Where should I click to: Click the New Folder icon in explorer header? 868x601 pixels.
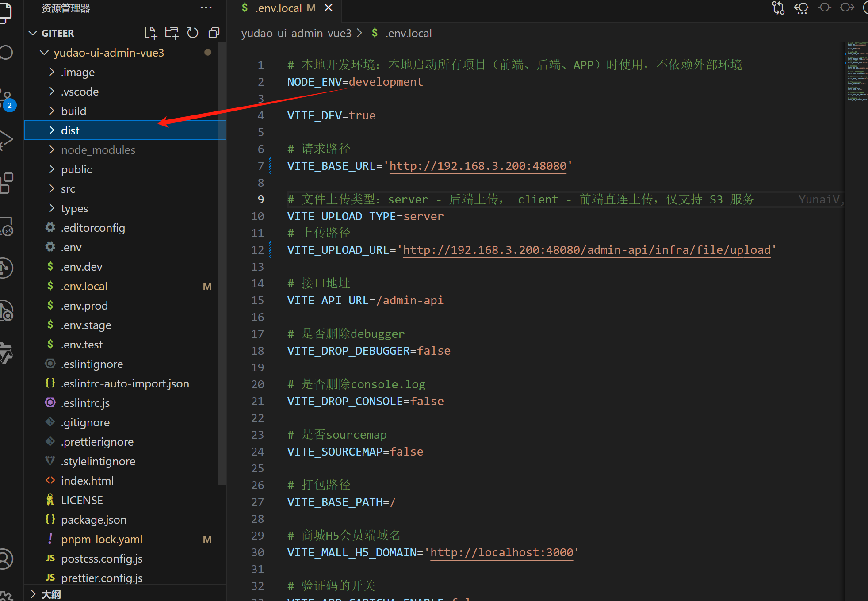[x=172, y=33]
